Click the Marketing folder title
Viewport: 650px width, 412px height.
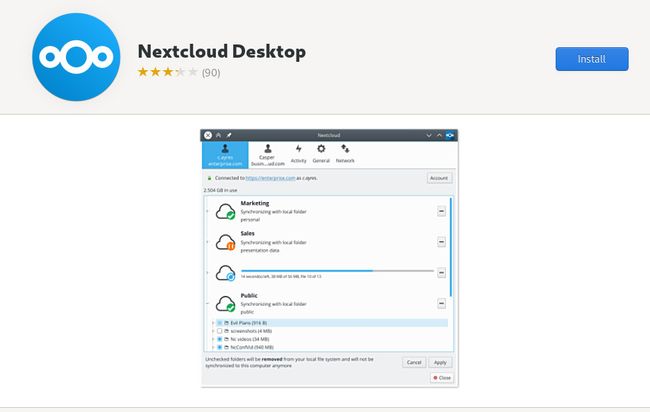[255, 203]
